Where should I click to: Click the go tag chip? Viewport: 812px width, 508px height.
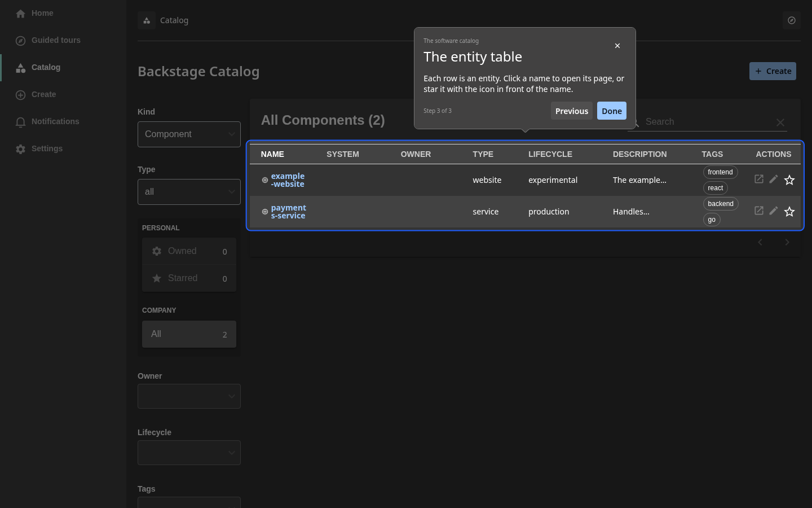pos(712,220)
